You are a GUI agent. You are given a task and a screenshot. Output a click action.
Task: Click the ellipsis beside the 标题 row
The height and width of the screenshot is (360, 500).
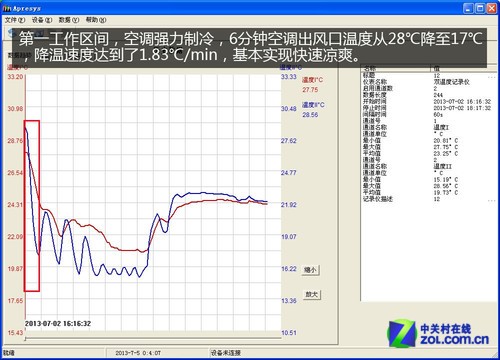tap(492, 76)
